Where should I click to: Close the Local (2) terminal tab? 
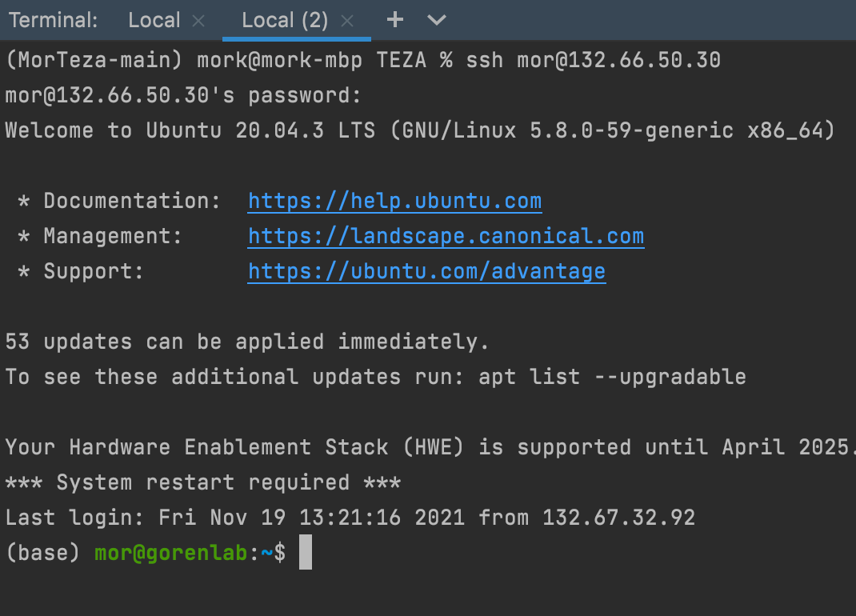point(346,21)
